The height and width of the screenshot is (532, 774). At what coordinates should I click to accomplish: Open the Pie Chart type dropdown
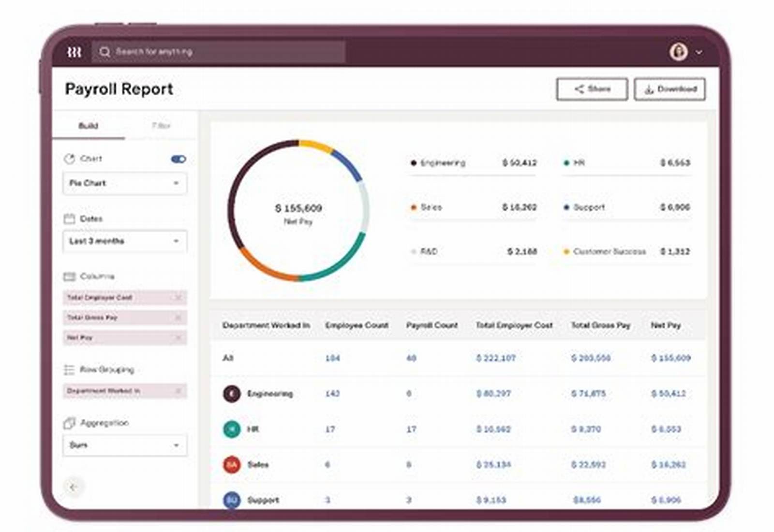125,183
